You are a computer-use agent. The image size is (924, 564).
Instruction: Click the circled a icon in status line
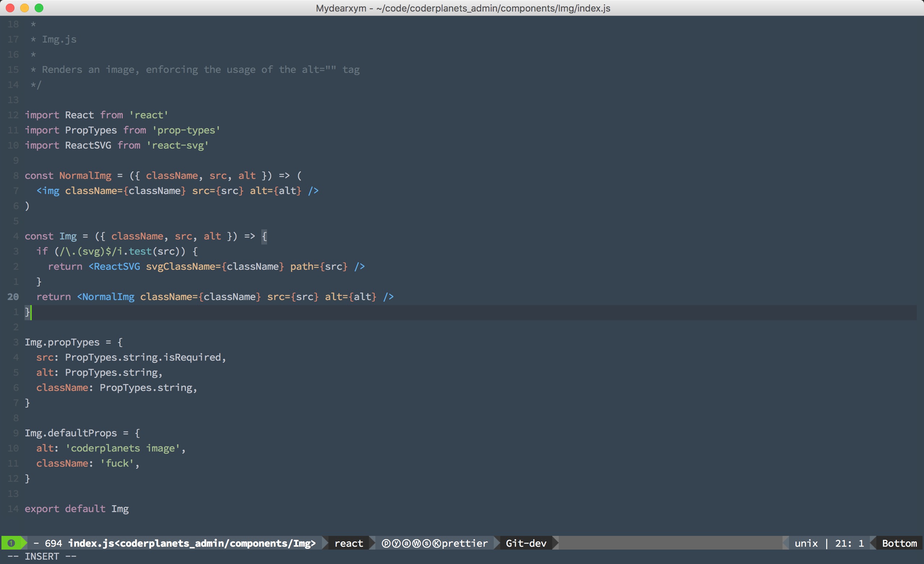click(406, 543)
